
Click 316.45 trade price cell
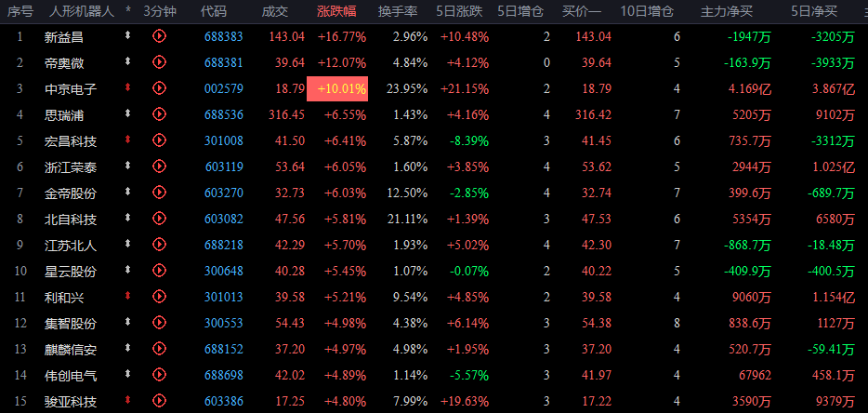point(287,114)
